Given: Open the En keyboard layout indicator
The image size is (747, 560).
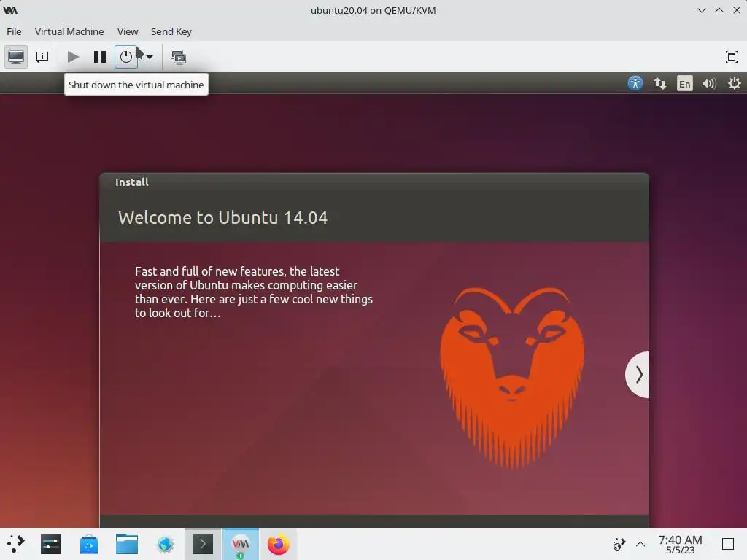Looking at the screenshot, I should pos(684,84).
